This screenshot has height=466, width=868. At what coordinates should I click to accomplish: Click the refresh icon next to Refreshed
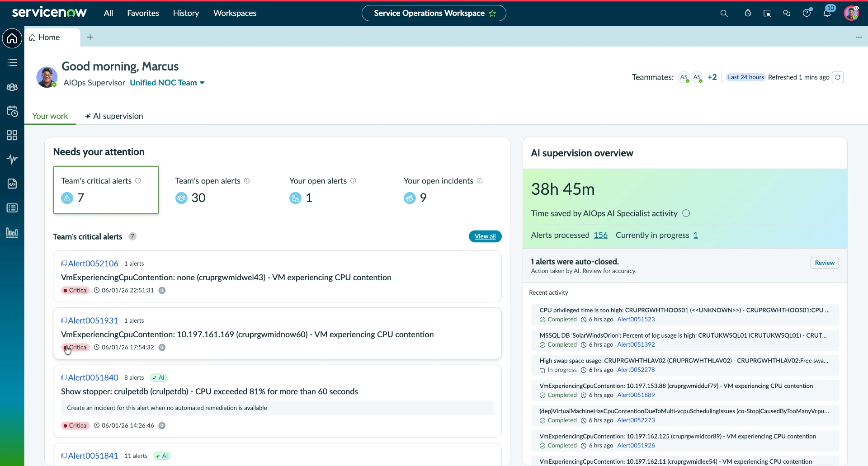(x=838, y=77)
